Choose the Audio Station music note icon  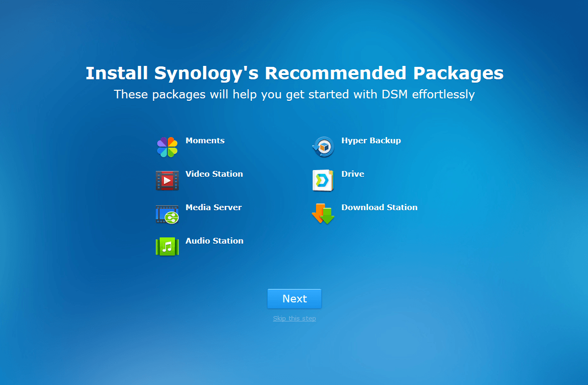167,247
